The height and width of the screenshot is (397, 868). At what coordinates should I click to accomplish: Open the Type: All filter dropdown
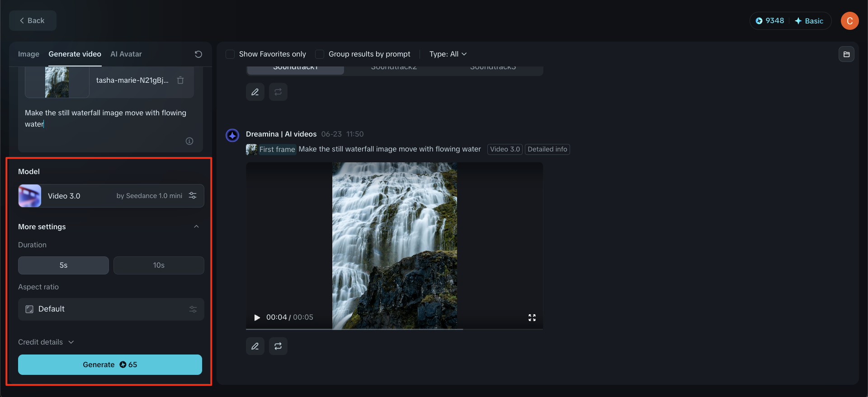coord(448,54)
